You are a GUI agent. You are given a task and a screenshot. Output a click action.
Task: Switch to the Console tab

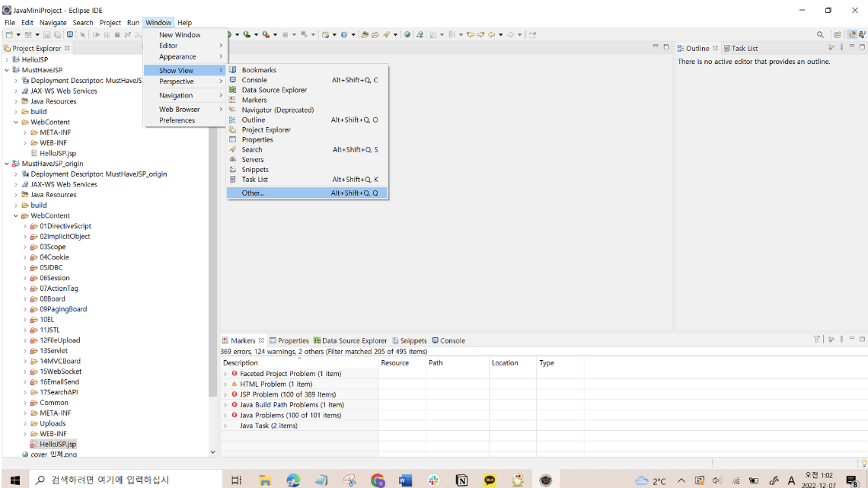click(x=448, y=340)
